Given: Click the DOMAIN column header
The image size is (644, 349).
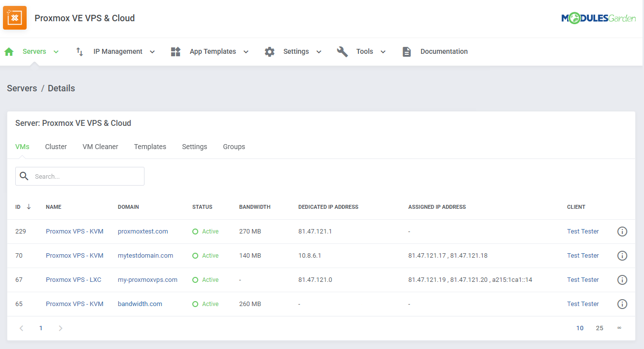Looking at the screenshot, I should [128, 207].
